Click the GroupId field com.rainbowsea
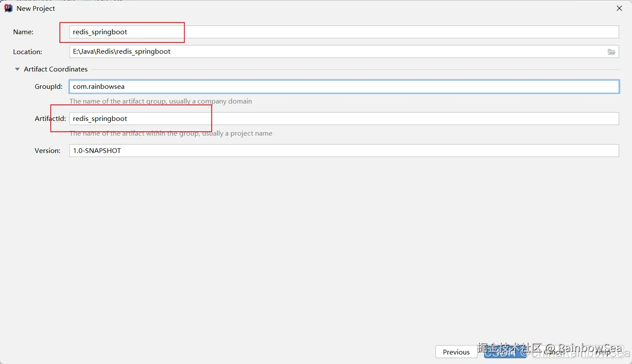This screenshot has height=364, width=632. [344, 87]
